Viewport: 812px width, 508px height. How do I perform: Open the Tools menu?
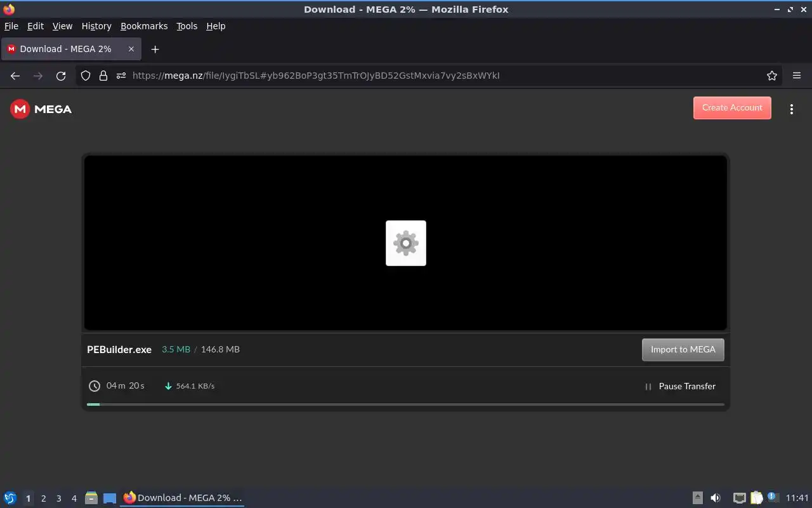click(187, 26)
